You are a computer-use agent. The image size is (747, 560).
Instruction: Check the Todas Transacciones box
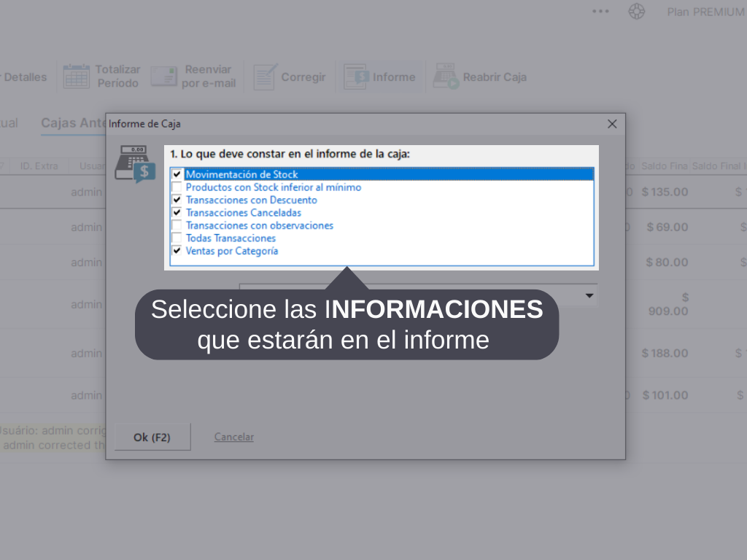[x=177, y=238]
